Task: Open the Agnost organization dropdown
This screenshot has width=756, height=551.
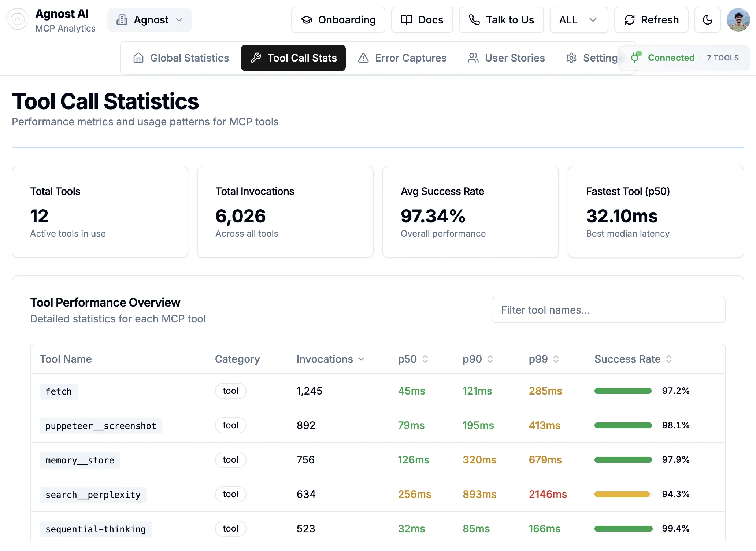Action: point(149,20)
